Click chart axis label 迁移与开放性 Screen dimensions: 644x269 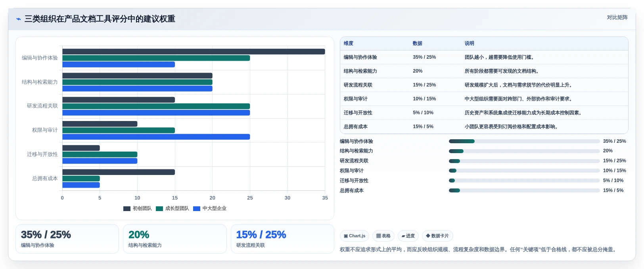pyautogui.click(x=42, y=154)
